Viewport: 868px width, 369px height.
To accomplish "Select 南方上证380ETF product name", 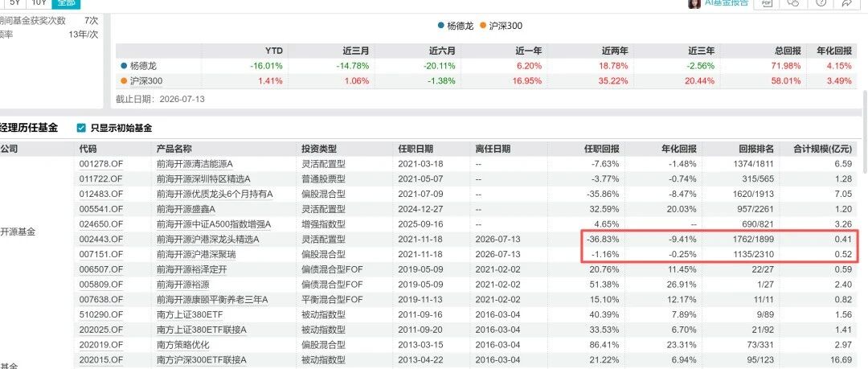I will 190,314.
